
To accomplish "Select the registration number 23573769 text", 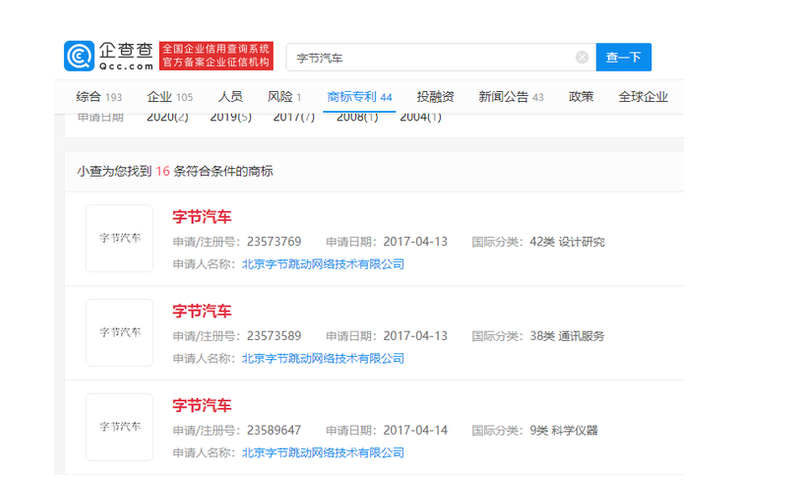I will pos(274,242).
